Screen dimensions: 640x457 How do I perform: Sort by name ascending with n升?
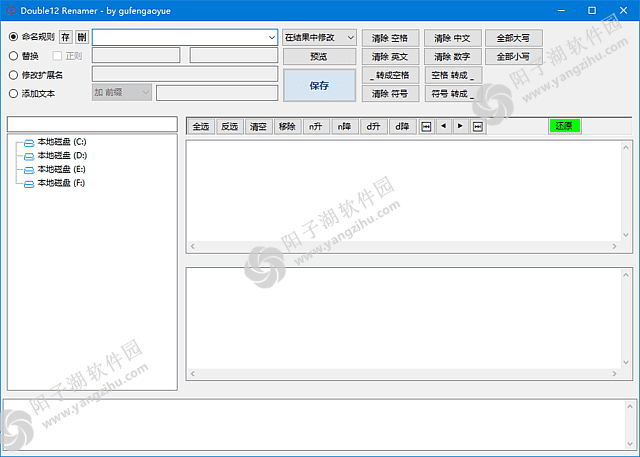point(316,126)
